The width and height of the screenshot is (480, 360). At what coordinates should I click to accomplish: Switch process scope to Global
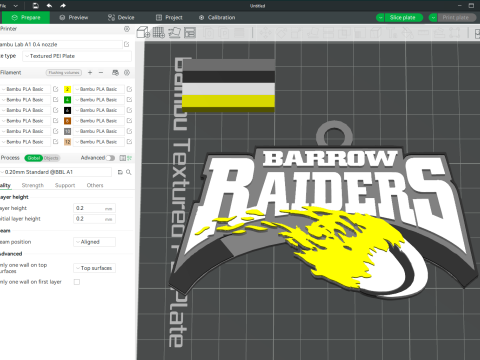pos(34,158)
